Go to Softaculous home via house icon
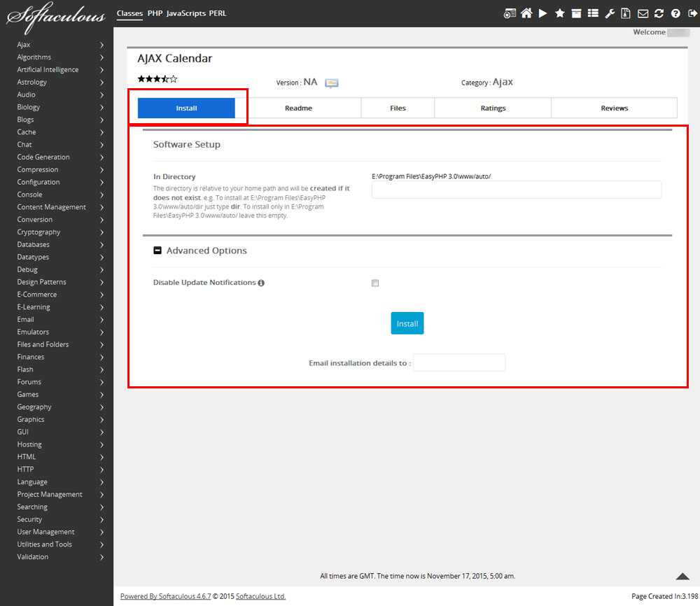This screenshot has height=606, width=700. pyautogui.click(x=526, y=13)
